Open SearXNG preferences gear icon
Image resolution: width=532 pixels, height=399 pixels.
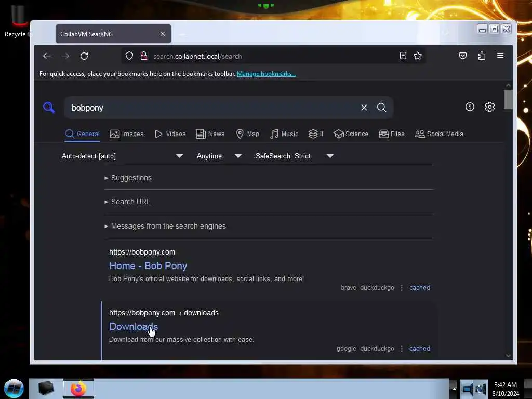(x=489, y=107)
